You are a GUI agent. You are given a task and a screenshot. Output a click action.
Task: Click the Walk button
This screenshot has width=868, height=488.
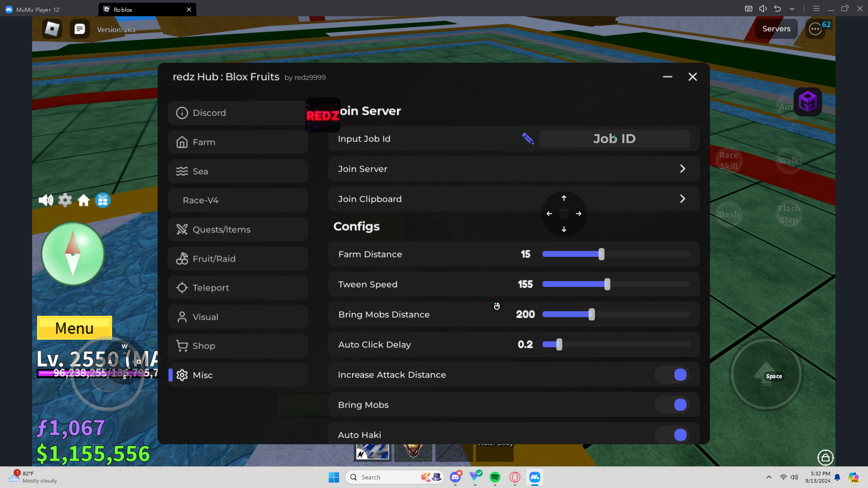789,160
